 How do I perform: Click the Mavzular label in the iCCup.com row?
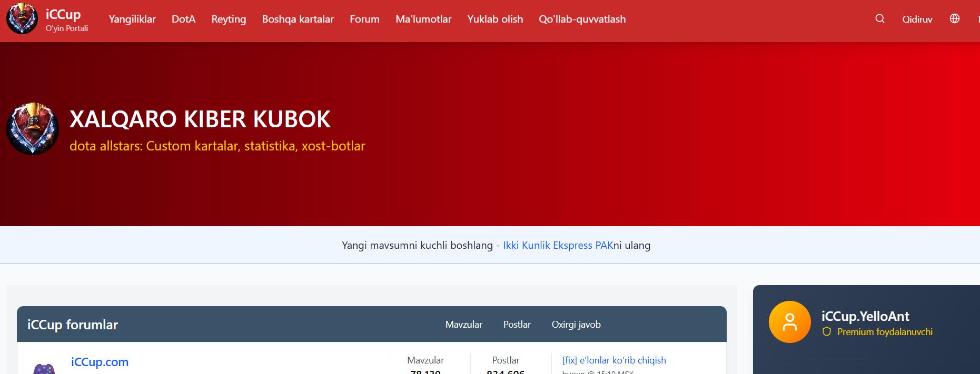425,360
